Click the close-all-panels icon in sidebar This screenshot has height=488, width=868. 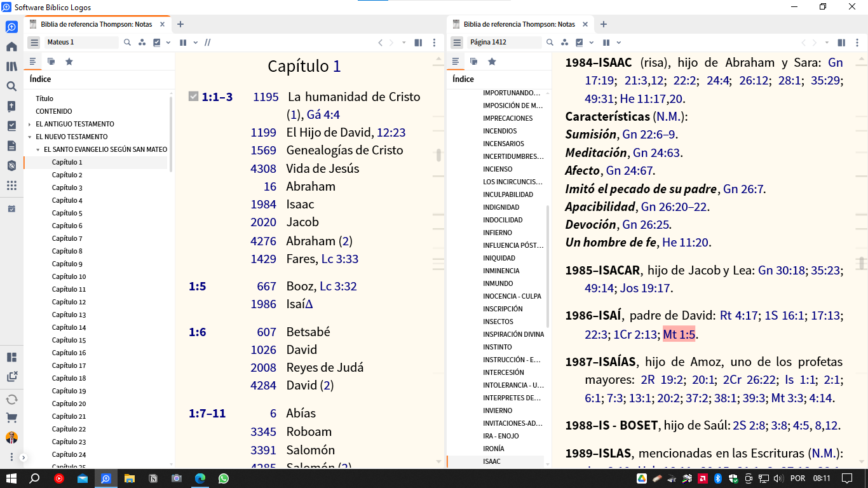tap(11, 376)
